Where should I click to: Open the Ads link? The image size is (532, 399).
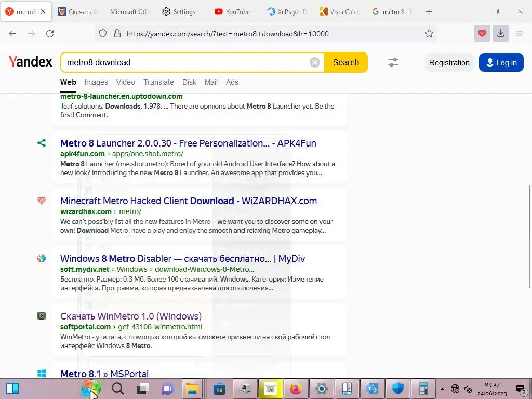232,82
